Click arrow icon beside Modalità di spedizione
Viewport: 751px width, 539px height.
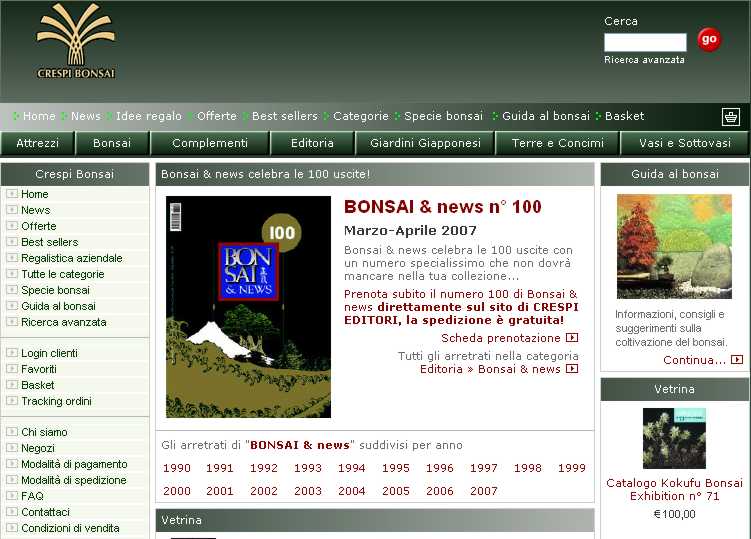[12, 480]
